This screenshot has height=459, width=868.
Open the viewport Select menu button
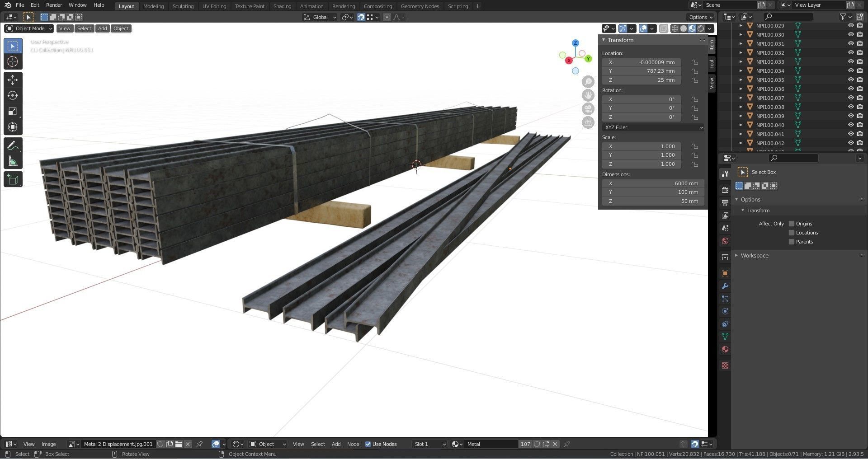(x=84, y=28)
